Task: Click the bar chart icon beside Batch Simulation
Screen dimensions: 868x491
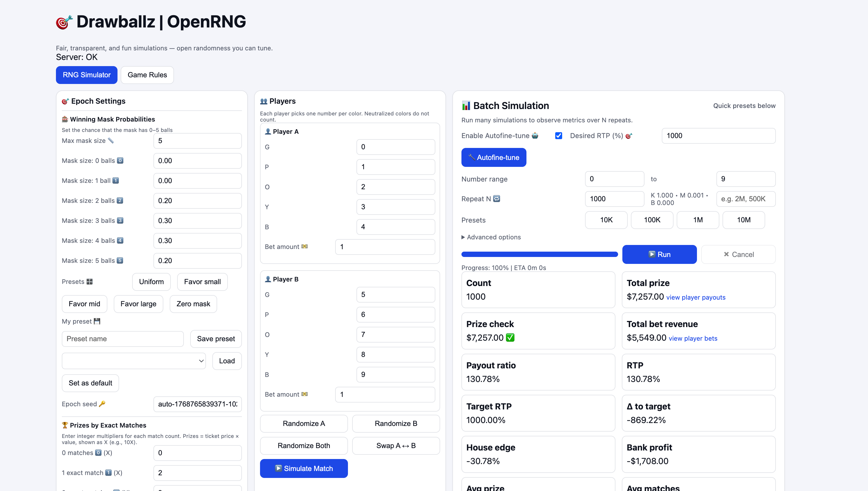Action: click(x=466, y=106)
